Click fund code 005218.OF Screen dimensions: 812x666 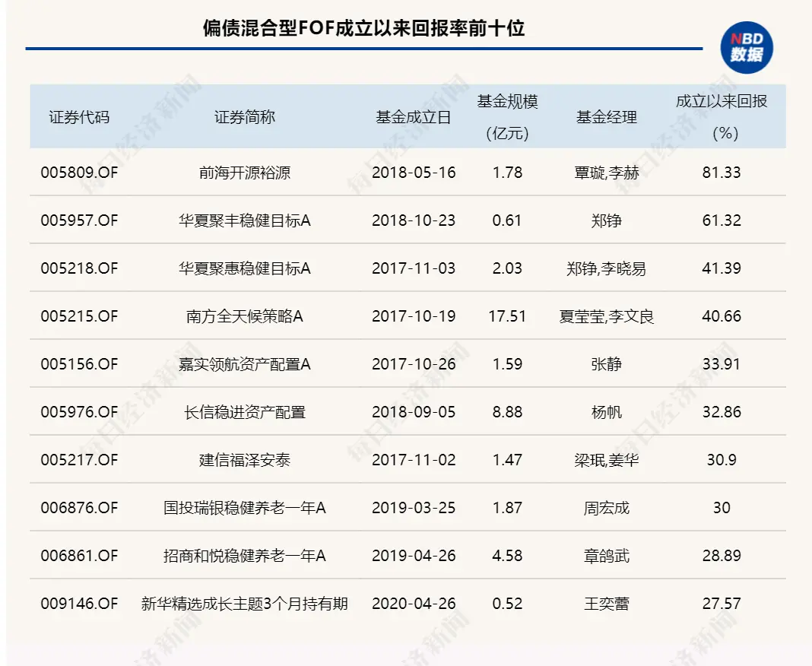[79, 268]
